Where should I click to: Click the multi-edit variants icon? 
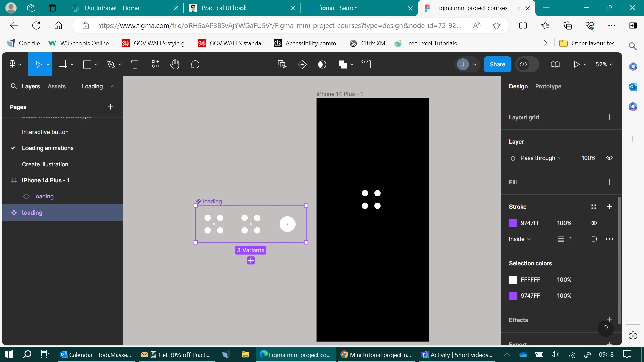[x=282, y=64]
